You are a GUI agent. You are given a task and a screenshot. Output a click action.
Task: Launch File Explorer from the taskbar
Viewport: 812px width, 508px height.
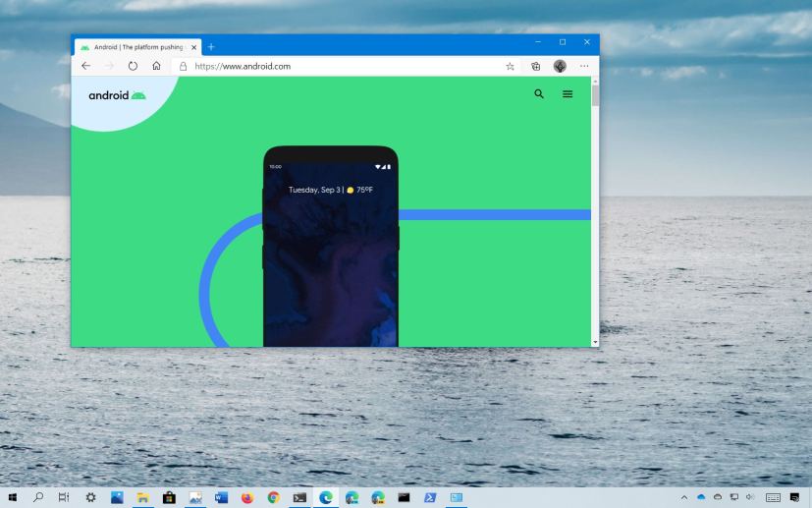[x=143, y=497]
